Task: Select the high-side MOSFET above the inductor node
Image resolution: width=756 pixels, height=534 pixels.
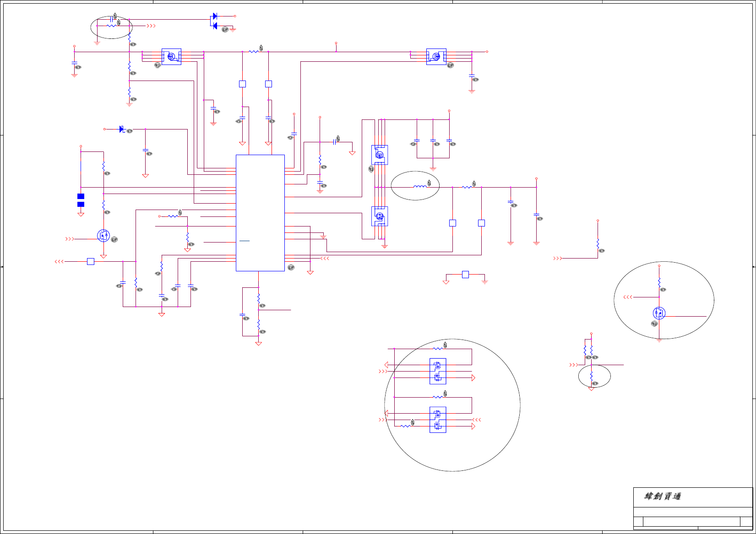Action: point(380,155)
